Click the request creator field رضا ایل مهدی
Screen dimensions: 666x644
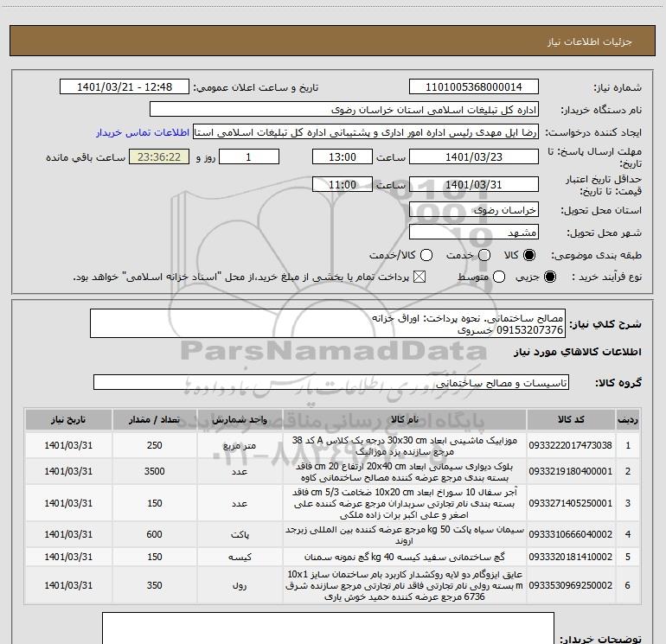(x=366, y=132)
